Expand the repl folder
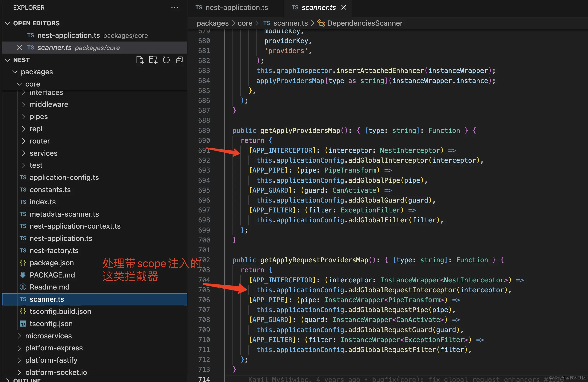The height and width of the screenshot is (382, 588). tap(24, 129)
